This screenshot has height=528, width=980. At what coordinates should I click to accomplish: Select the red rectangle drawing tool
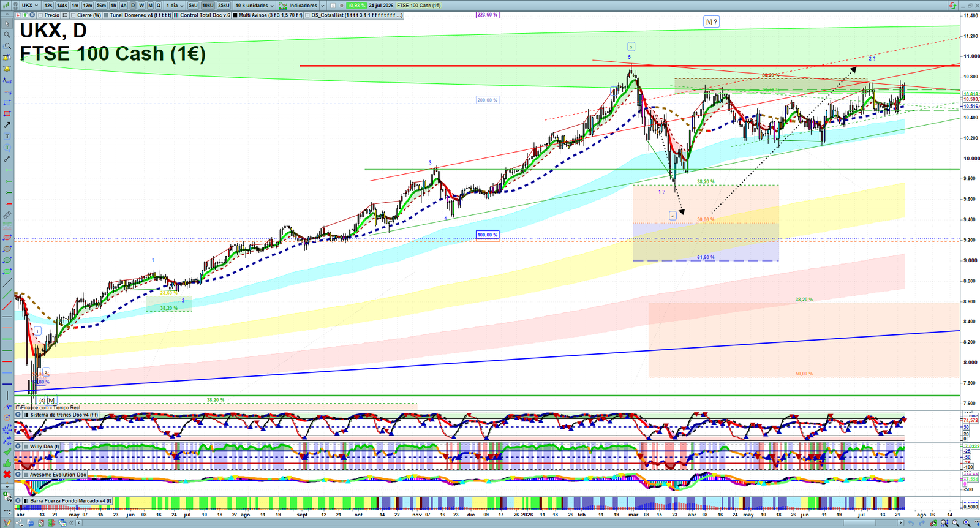click(x=7, y=114)
